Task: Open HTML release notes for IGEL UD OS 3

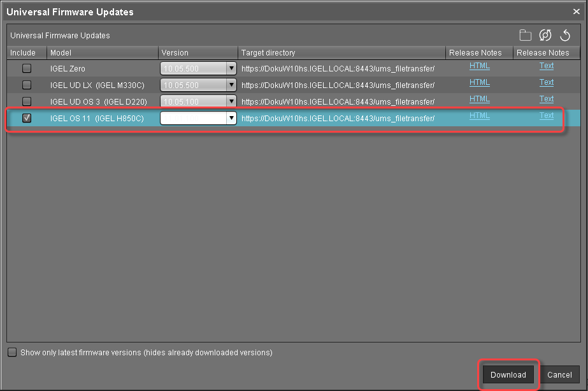Action: [x=479, y=99]
